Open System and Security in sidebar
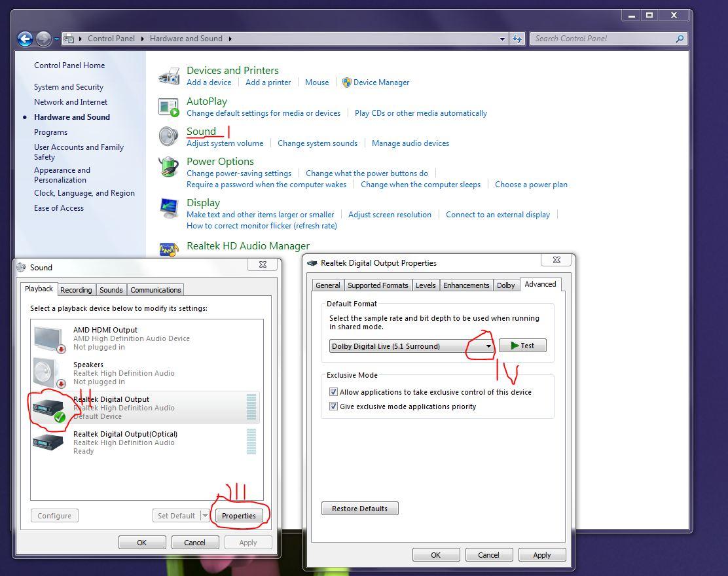 69,87
